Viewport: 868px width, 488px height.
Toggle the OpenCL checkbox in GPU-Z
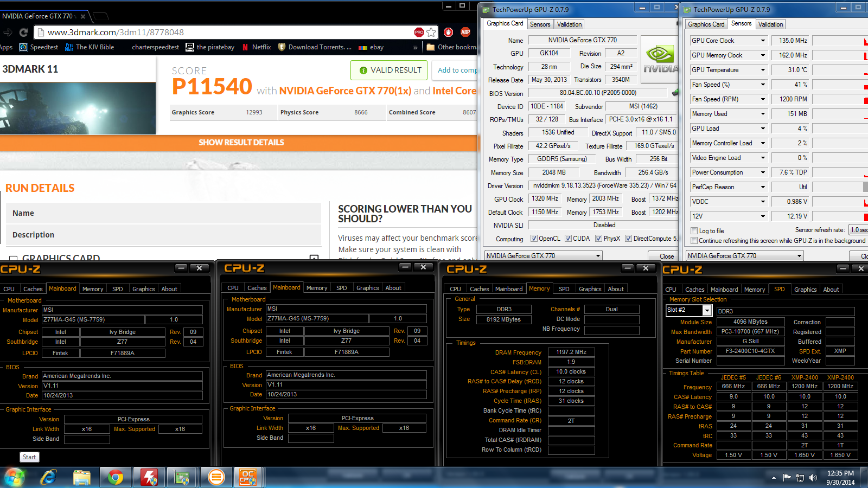pyautogui.click(x=534, y=239)
